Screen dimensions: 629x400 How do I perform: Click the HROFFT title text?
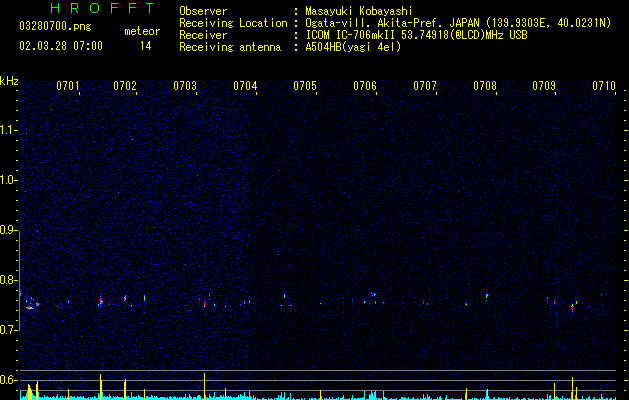[x=102, y=8]
